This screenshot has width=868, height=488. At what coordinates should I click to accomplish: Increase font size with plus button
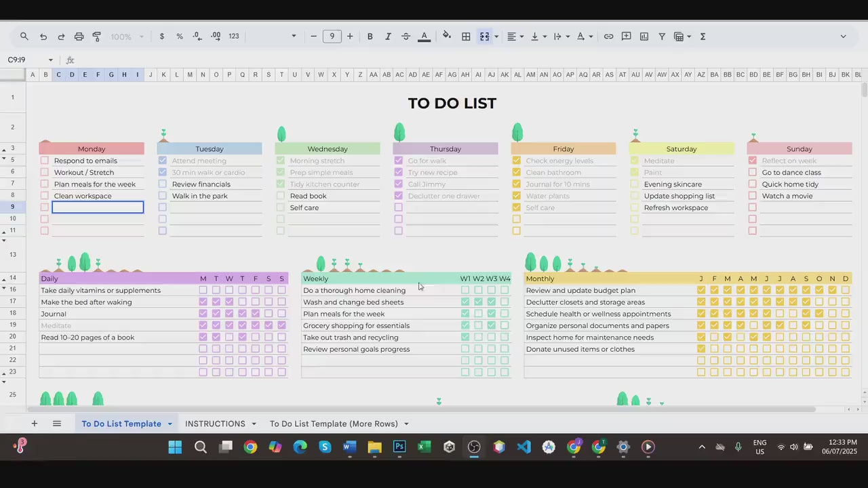(350, 37)
